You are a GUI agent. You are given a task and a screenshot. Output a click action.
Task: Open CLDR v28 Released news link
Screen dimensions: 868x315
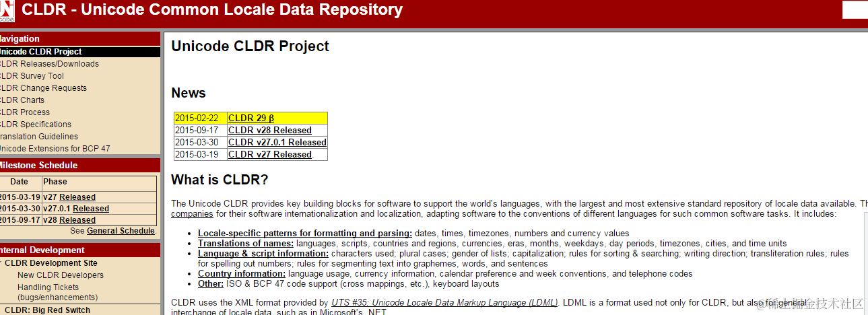(x=270, y=131)
